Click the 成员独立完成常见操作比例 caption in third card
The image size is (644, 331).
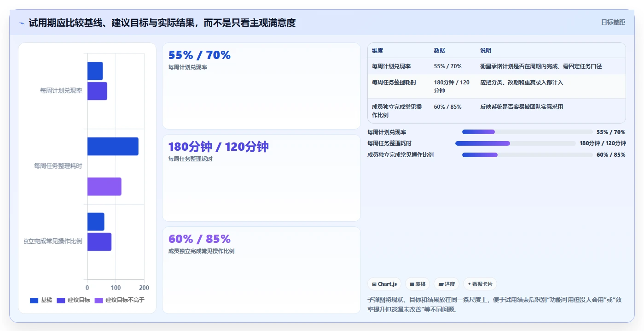click(202, 251)
